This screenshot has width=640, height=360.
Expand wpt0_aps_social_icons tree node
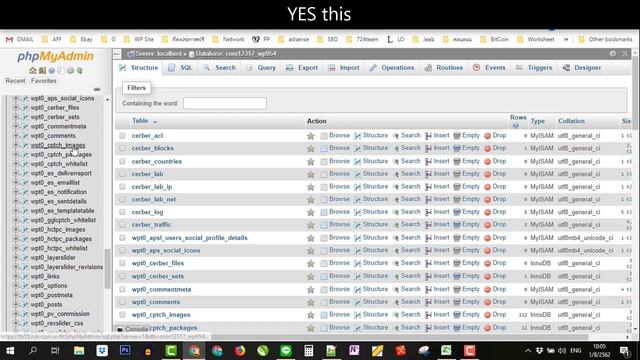[x=16, y=98]
